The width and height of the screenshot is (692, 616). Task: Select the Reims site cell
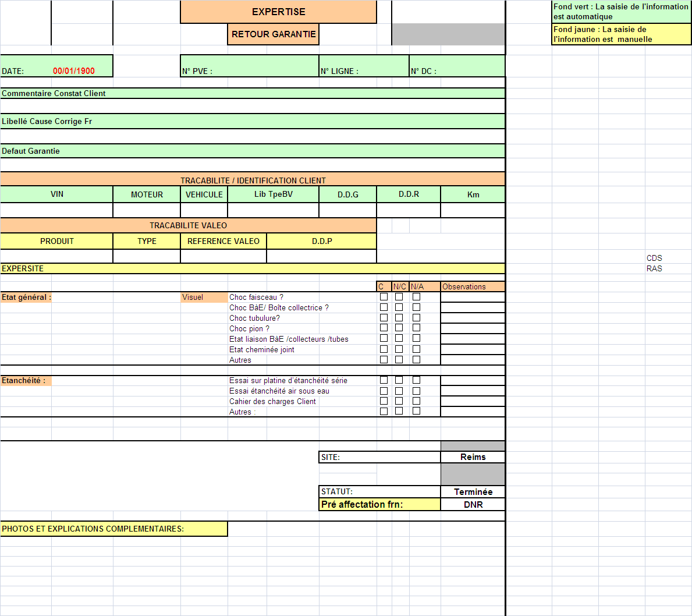(x=473, y=457)
